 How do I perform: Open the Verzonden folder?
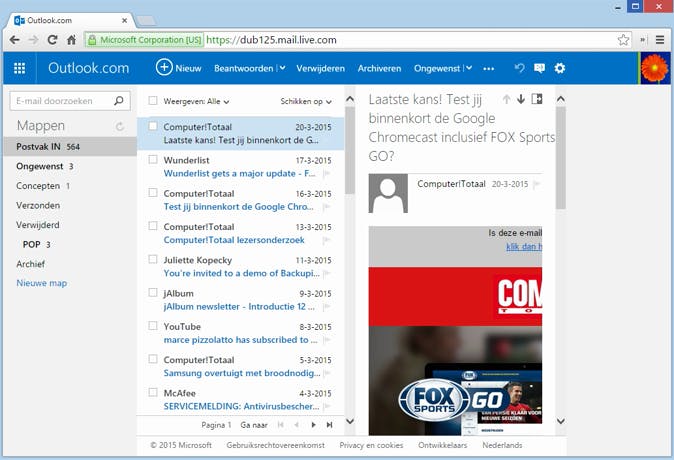(70, 205)
